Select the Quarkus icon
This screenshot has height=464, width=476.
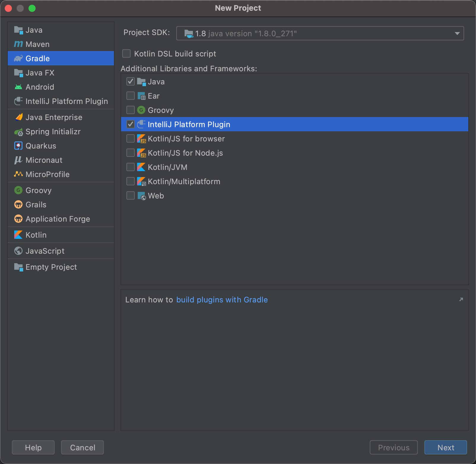[18, 146]
